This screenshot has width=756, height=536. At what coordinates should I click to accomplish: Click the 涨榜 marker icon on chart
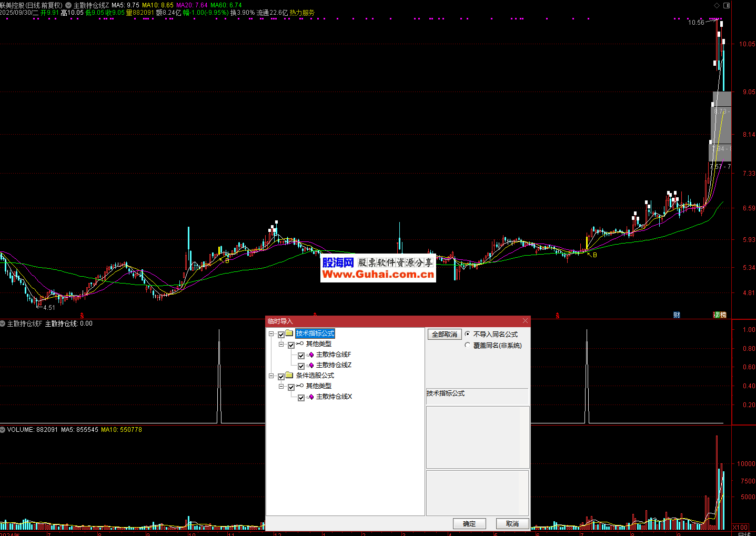coord(720,315)
